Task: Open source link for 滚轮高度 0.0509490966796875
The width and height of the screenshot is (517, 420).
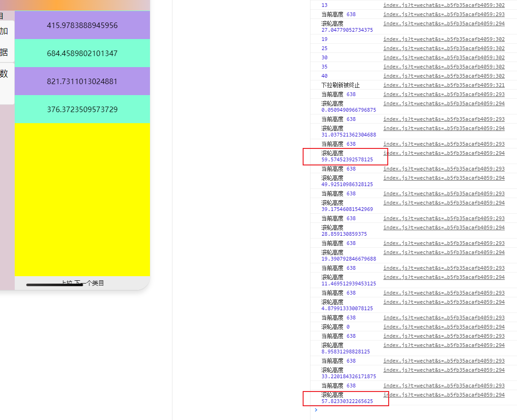Action: click(444, 104)
